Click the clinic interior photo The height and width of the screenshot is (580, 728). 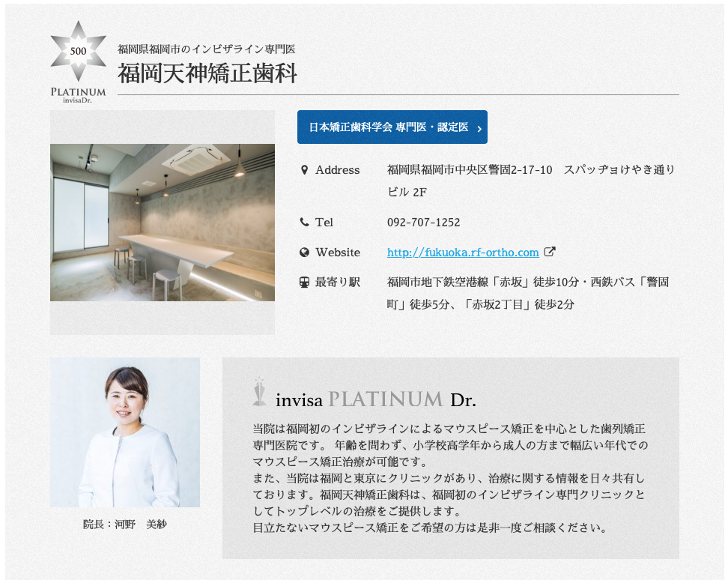163,223
